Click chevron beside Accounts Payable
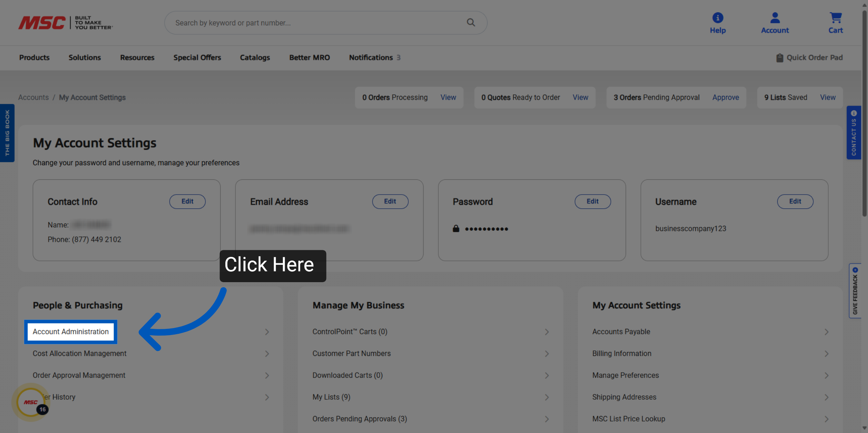This screenshot has height=433, width=868. click(826, 332)
